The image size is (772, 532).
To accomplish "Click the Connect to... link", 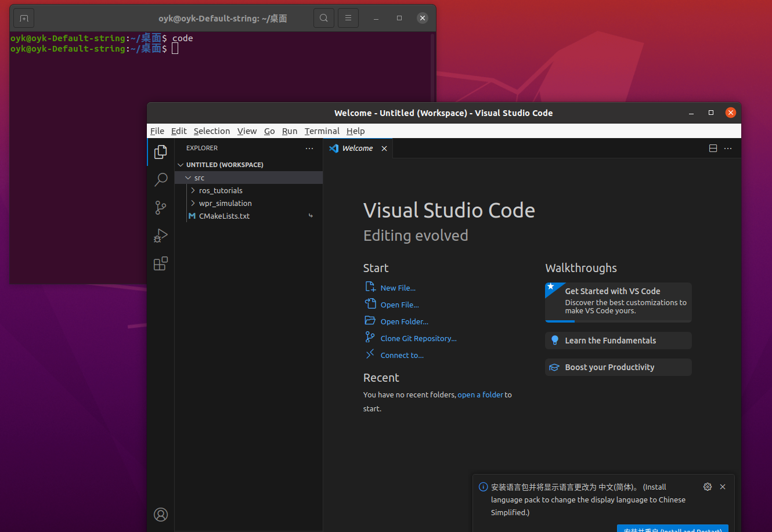I will click(402, 355).
